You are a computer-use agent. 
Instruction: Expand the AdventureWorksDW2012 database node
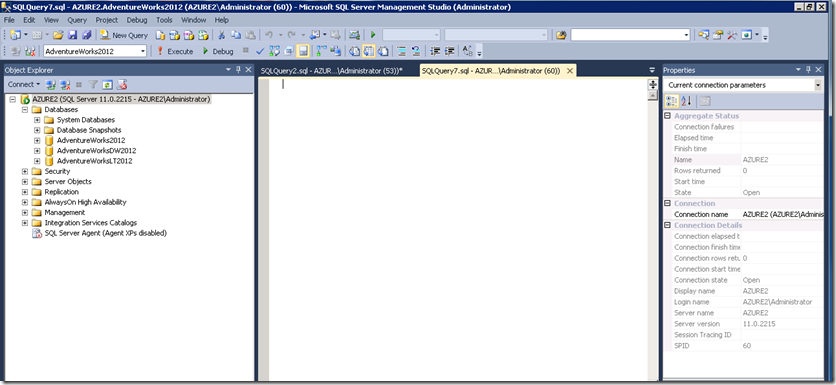pos(37,151)
